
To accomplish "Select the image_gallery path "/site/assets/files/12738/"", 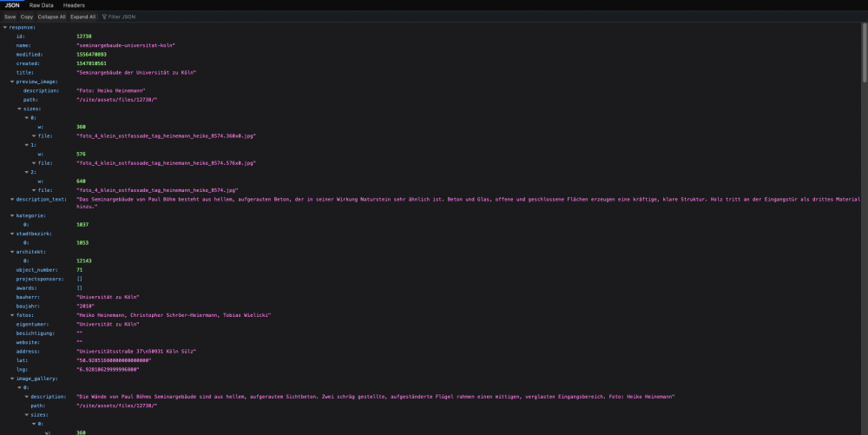I will tap(117, 405).
